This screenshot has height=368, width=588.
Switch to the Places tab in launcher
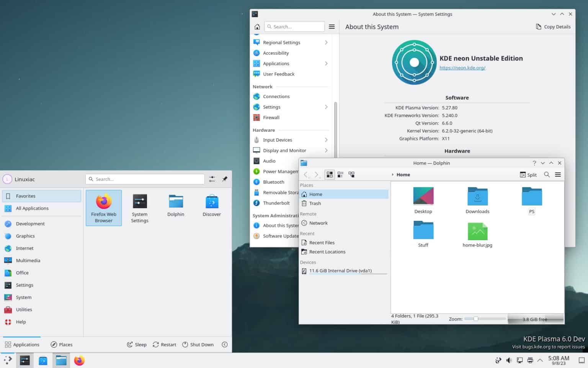coord(61,344)
